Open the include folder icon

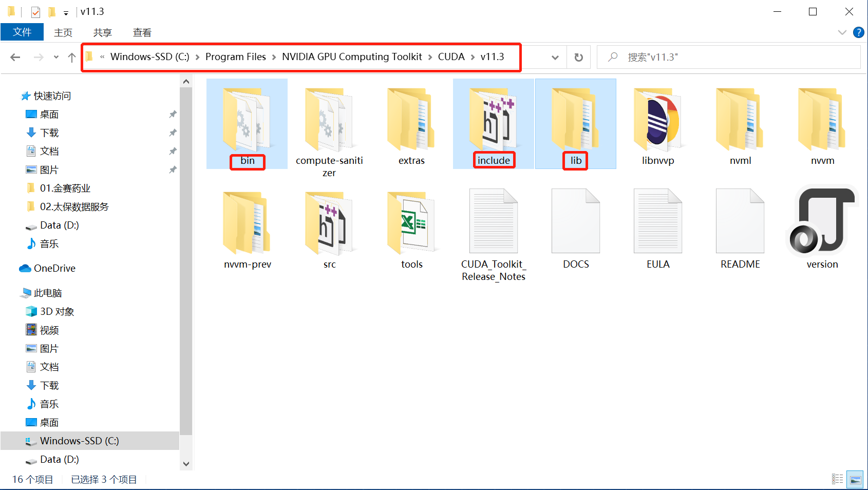point(494,120)
